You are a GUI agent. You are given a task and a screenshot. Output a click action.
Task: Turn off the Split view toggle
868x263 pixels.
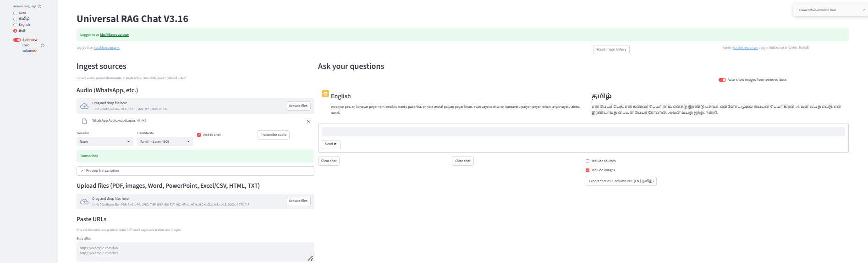[x=17, y=40]
